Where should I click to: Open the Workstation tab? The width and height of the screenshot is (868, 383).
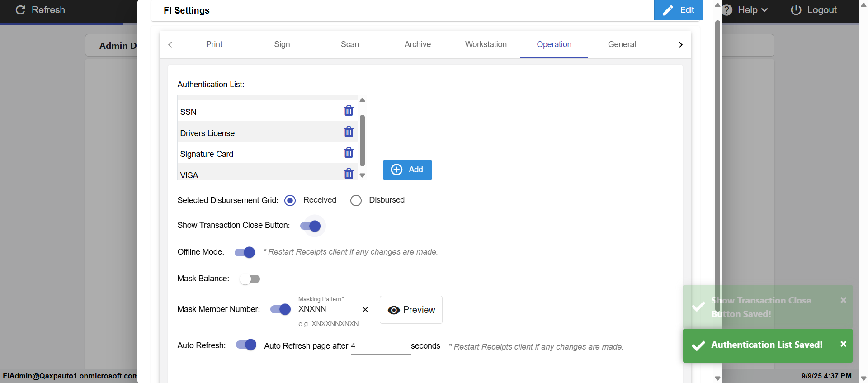tap(486, 44)
